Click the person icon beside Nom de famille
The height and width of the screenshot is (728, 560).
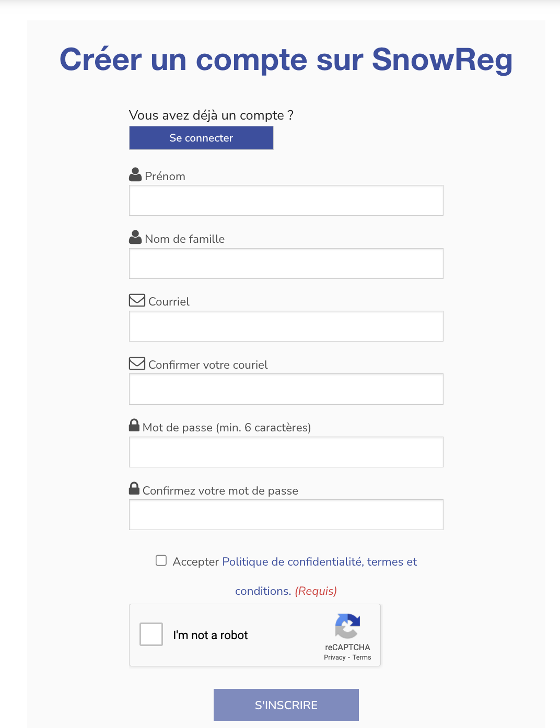[135, 237]
